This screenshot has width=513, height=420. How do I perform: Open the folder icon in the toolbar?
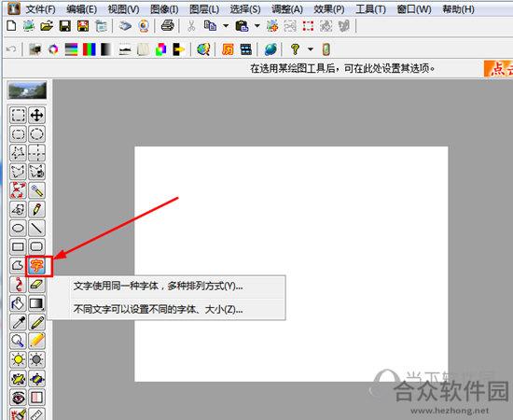pyautogui.click(x=47, y=26)
